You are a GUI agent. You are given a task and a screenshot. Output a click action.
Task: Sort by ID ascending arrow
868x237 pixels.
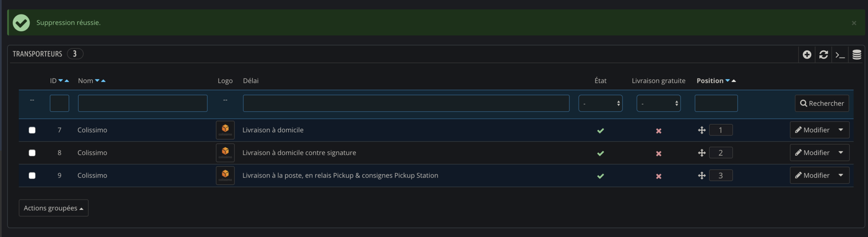point(67,81)
